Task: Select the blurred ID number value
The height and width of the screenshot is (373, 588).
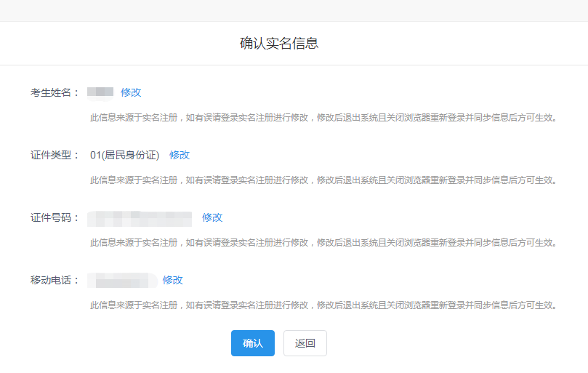Action: point(140,218)
